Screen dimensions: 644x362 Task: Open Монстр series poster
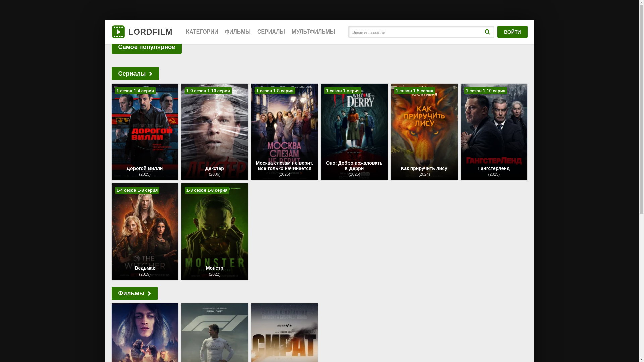(215, 232)
